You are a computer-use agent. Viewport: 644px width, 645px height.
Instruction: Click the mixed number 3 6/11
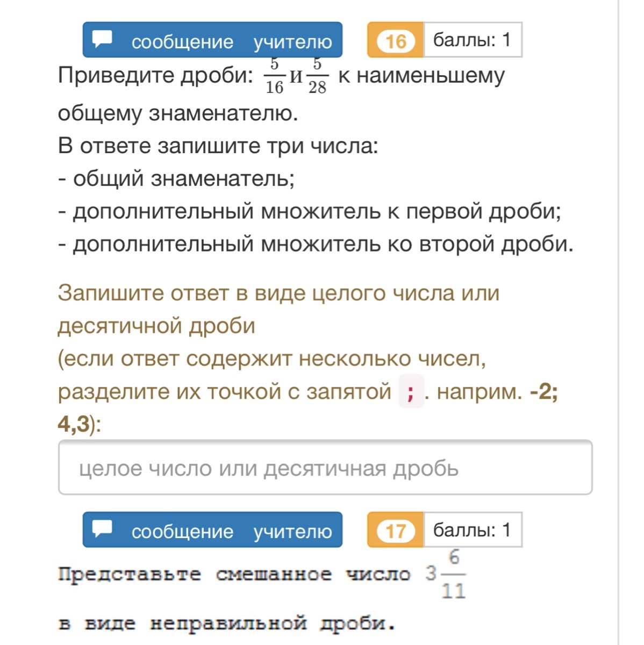tap(446, 574)
